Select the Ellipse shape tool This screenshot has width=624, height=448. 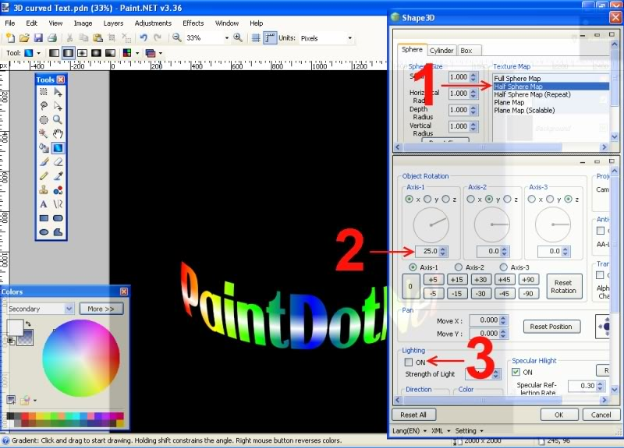[44, 232]
